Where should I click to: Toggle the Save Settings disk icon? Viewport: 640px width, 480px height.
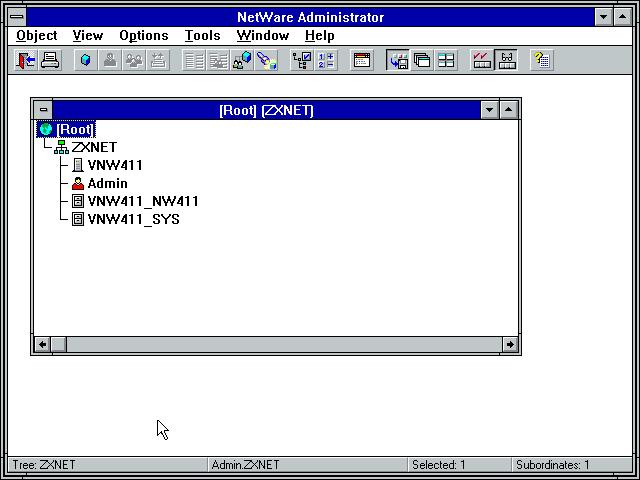(398, 60)
